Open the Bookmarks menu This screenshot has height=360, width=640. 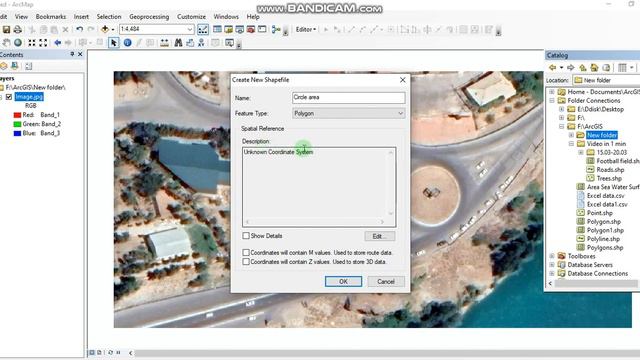click(51, 17)
